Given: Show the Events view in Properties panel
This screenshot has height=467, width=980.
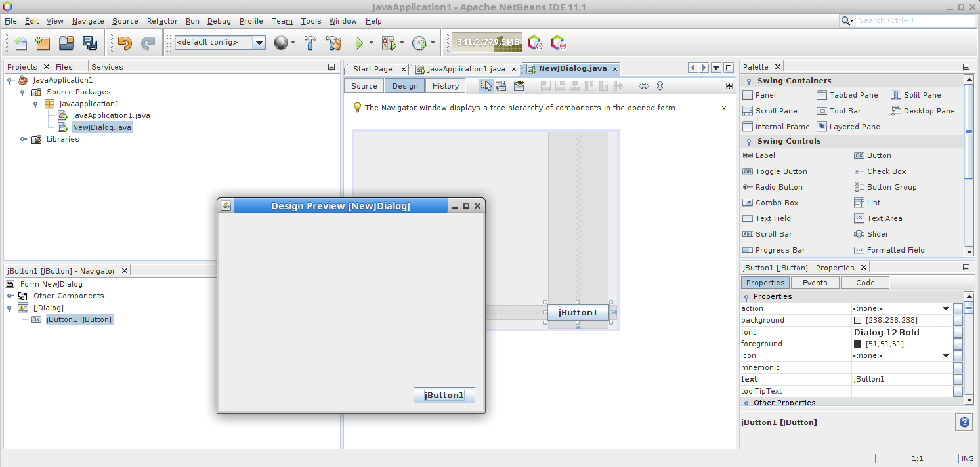Looking at the screenshot, I should 815,283.
